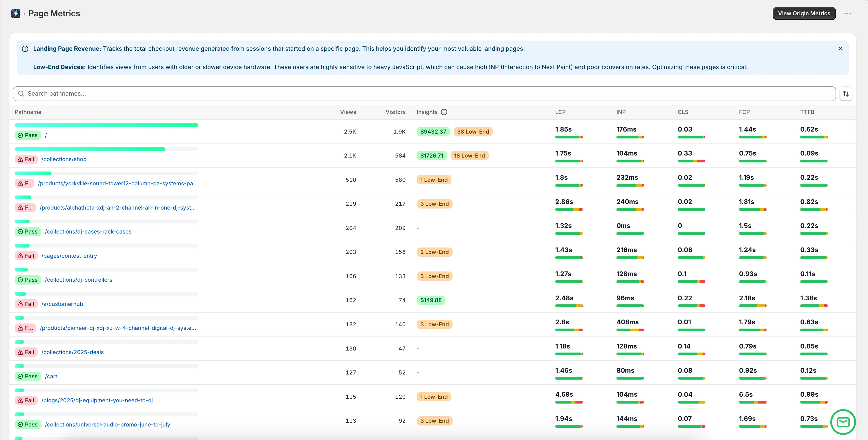Open /collections/dj-controllers link
Screen dimensions: 868x440
pyautogui.click(x=78, y=280)
